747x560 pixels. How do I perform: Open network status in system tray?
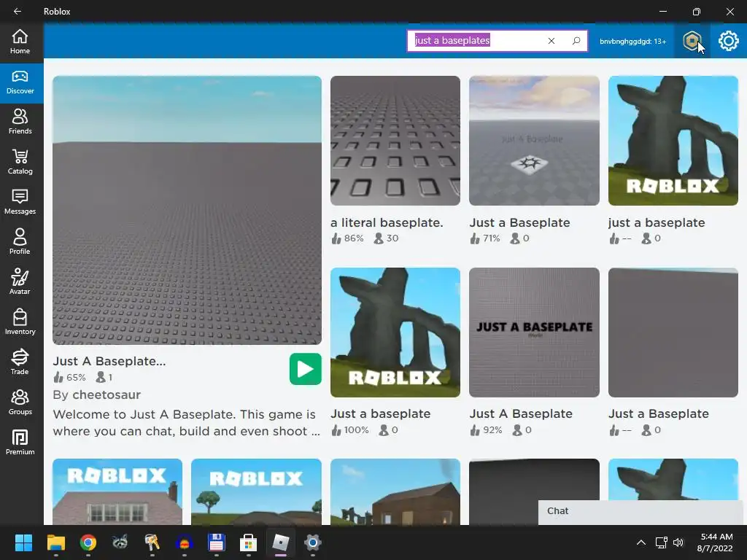pyautogui.click(x=661, y=542)
